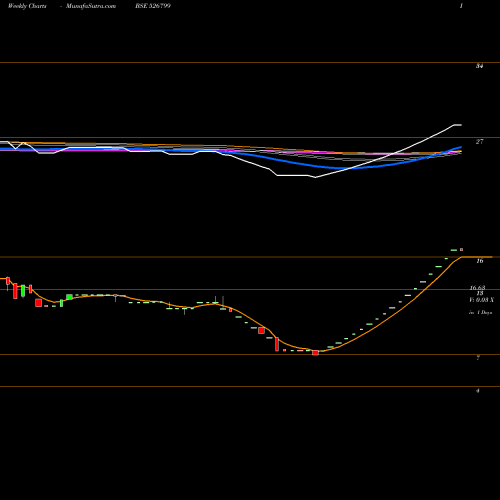Click the red candle at the chart's lowest point
Screen dimensions: 500x500
click(x=315, y=353)
